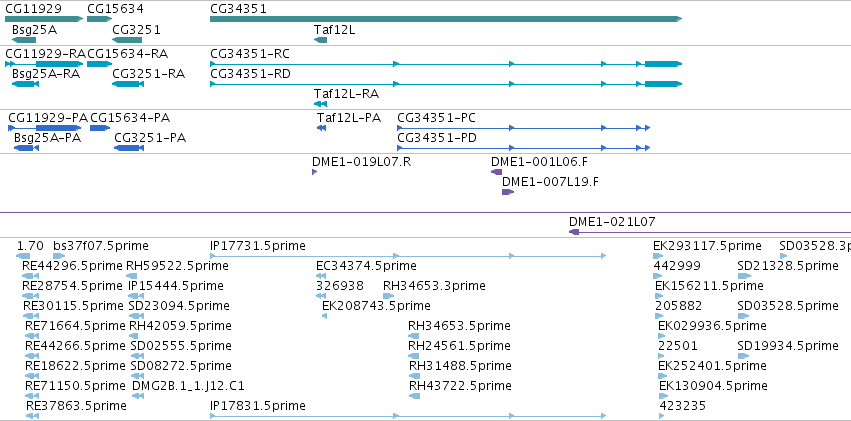851x421 pixels.
Task: Click the EK293117.5prime EST label
Action: tap(707, 246)
